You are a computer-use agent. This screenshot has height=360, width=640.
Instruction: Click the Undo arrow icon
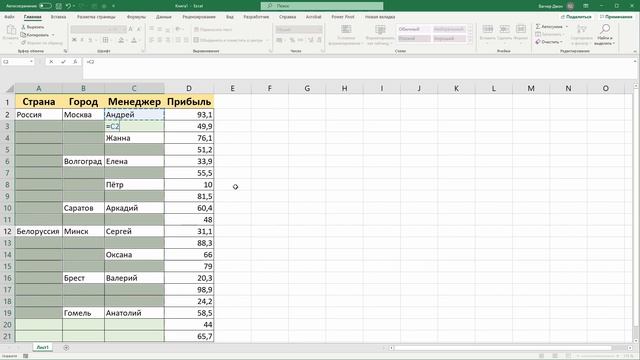(x=68, y=6)
